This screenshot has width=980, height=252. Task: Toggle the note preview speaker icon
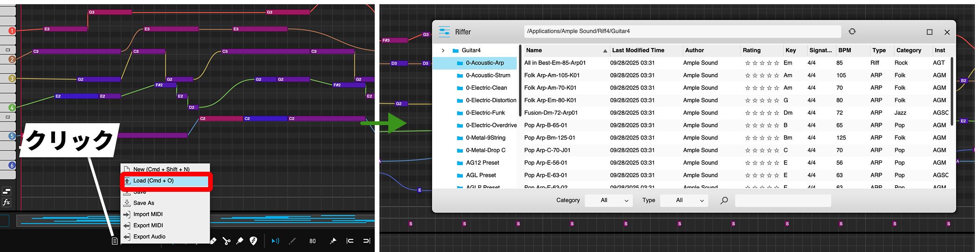pyautogui.click(x=275, y=241)
